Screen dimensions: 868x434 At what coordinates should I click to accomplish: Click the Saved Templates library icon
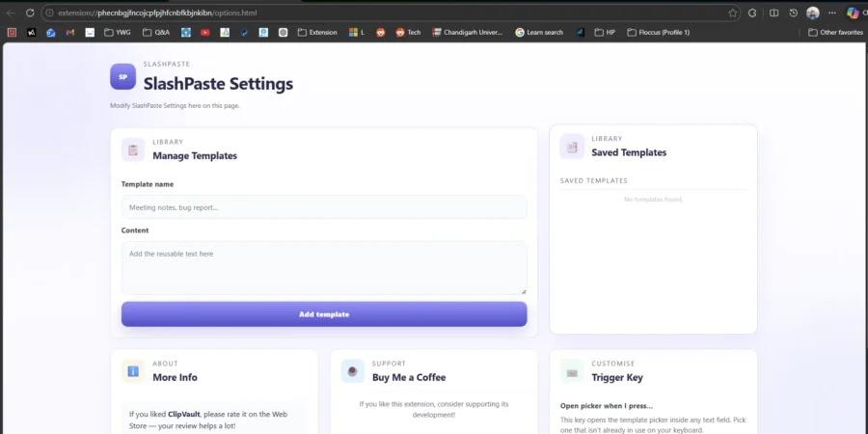[572, 147]
